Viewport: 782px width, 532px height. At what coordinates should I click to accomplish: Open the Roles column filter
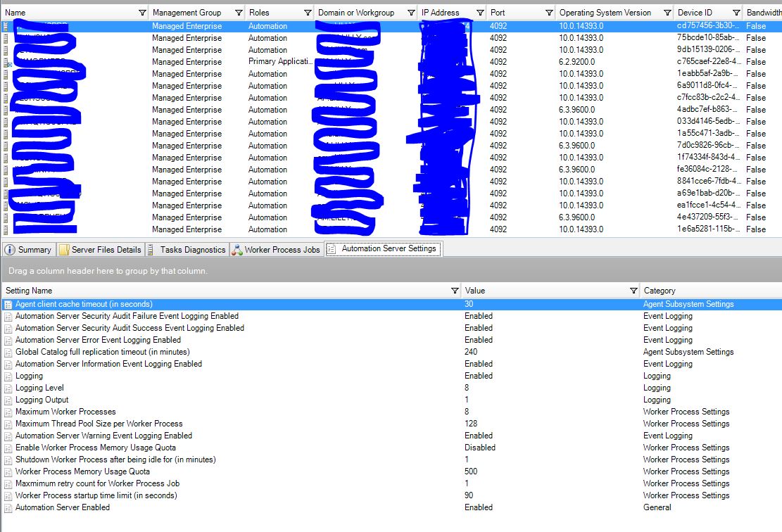pyautogui.click(x=308, y=13)
